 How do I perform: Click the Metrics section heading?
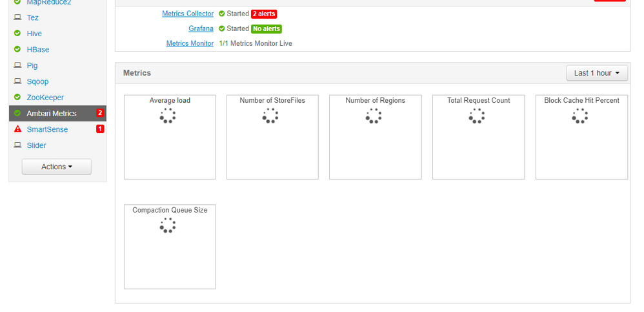coord(137,73)
